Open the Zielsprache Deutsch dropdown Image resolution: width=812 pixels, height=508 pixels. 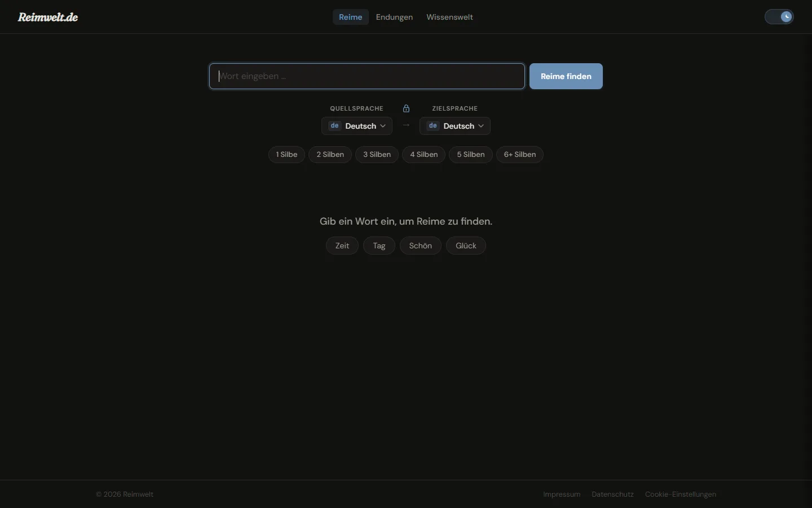[455, 126]
